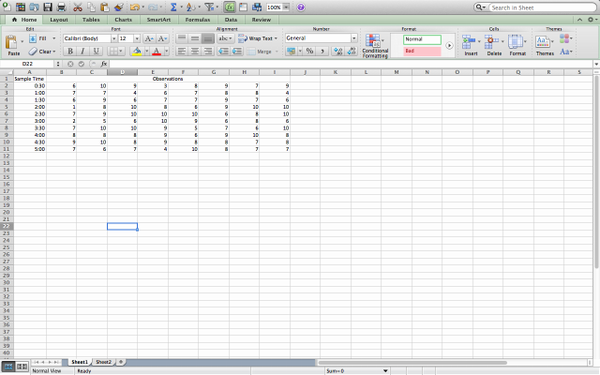Open Conditional Formatting
The image size is (600, 375).
click(375, 46)
